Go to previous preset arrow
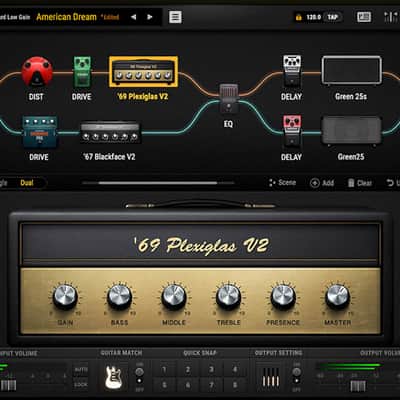400x400 pixels. [x=133, y=17]
